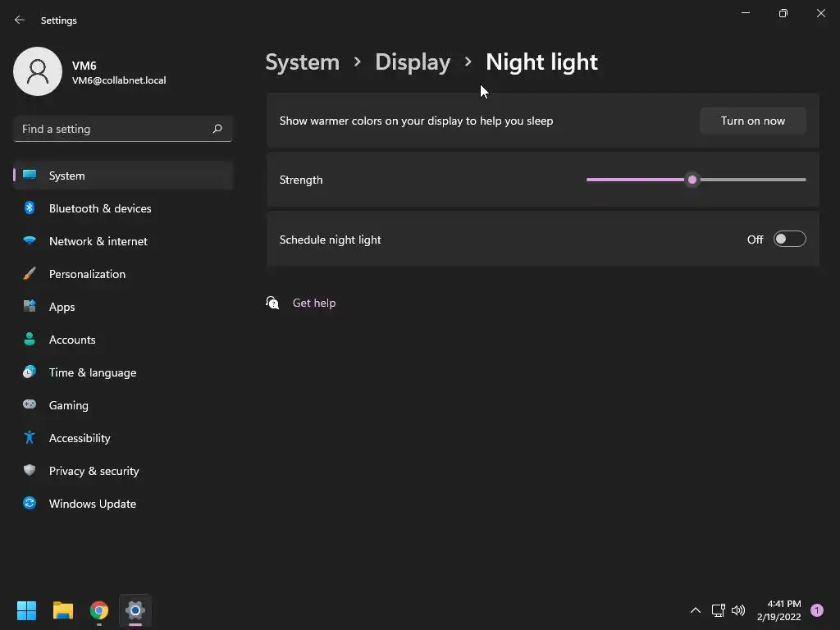Screen dimensions: 840x630
Task: Click the Find a setting field
Action: click(123, 129)
